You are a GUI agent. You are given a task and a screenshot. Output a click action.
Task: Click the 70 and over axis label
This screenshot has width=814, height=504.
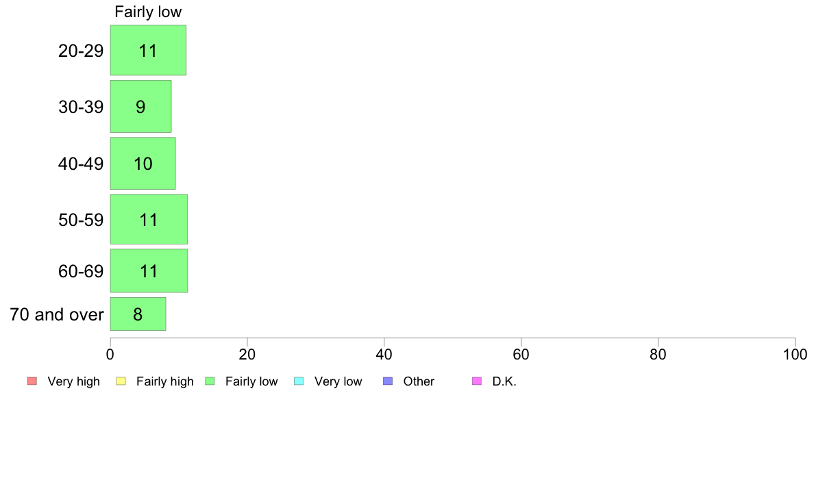click(57, 314)
